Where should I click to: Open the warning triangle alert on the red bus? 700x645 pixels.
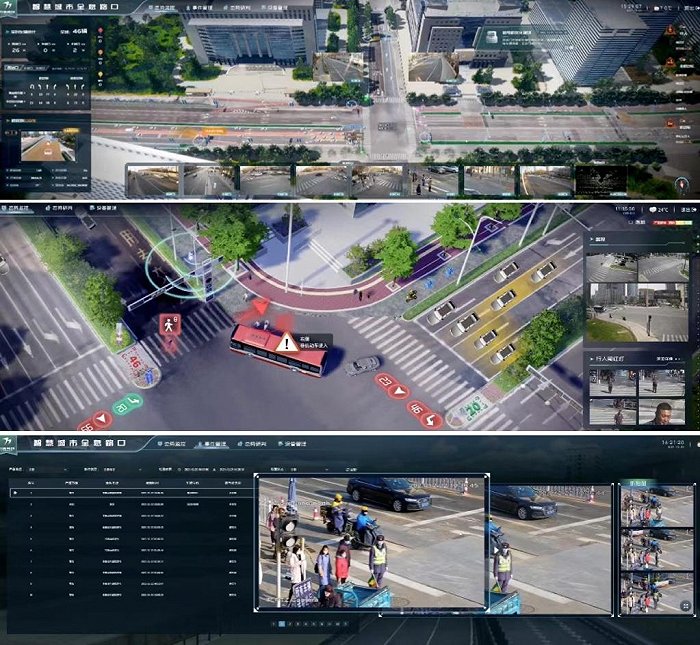coord(287,342)
